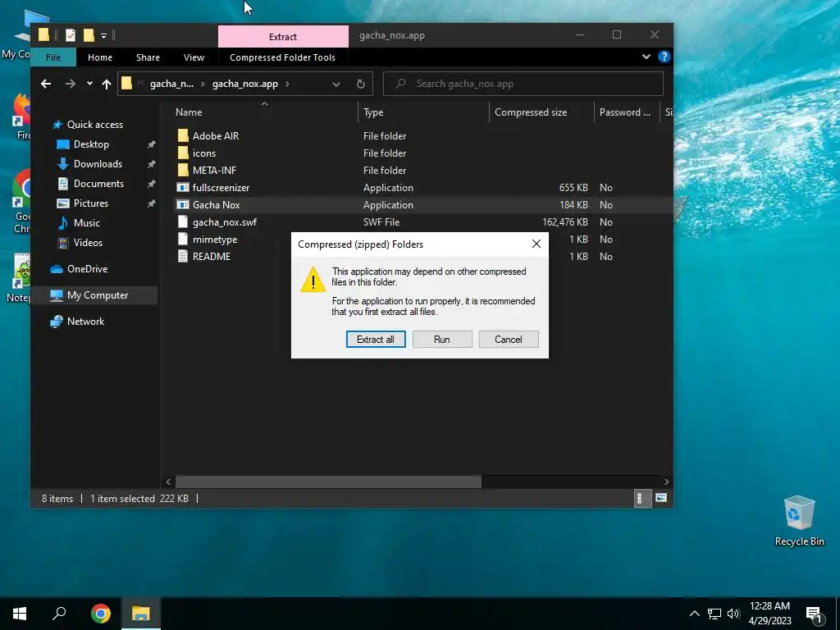Sort by Compressed size column header
840x630 pixels.
tap(531, 112)
